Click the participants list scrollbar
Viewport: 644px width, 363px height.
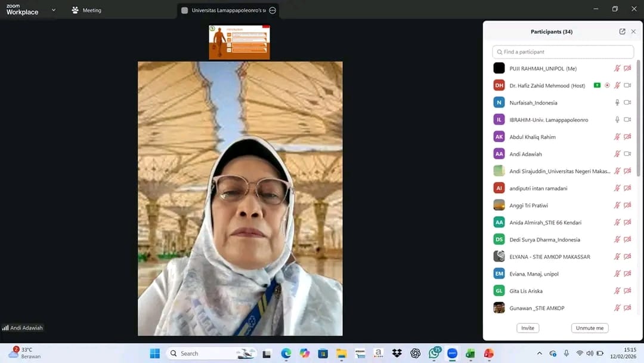tap(639, 119)
